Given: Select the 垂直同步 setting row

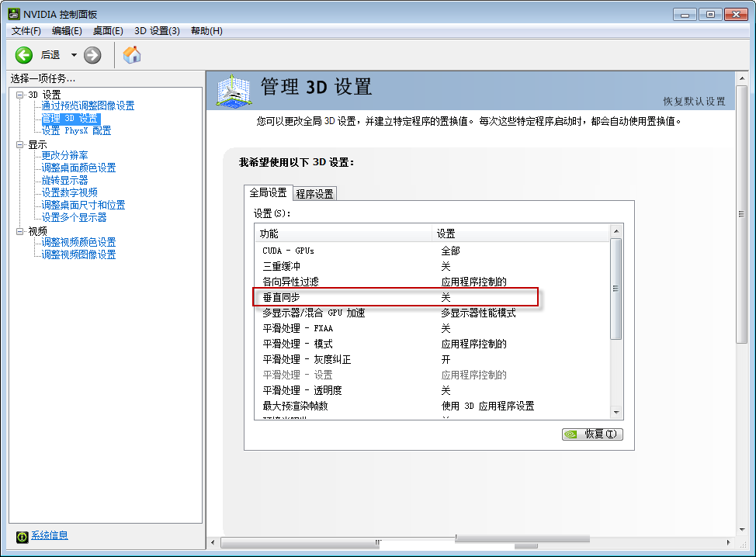Looking at the screenshot, I should tap(432, 297).
